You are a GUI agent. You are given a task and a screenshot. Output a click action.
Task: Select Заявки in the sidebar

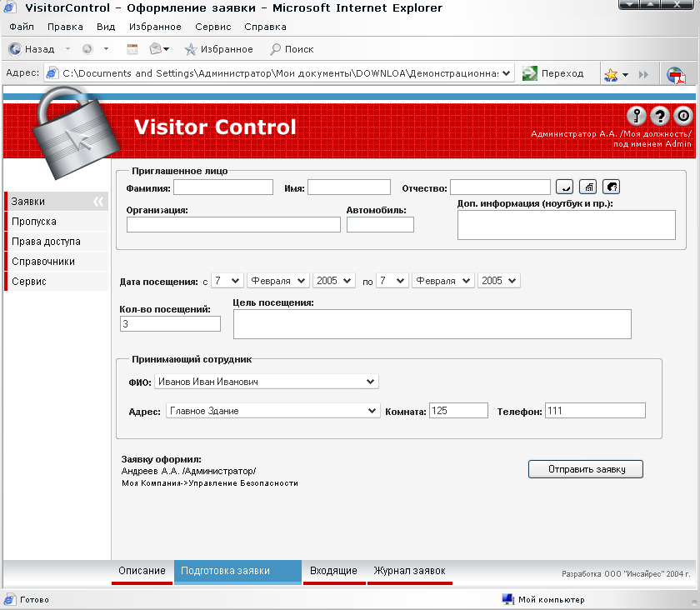57,202
